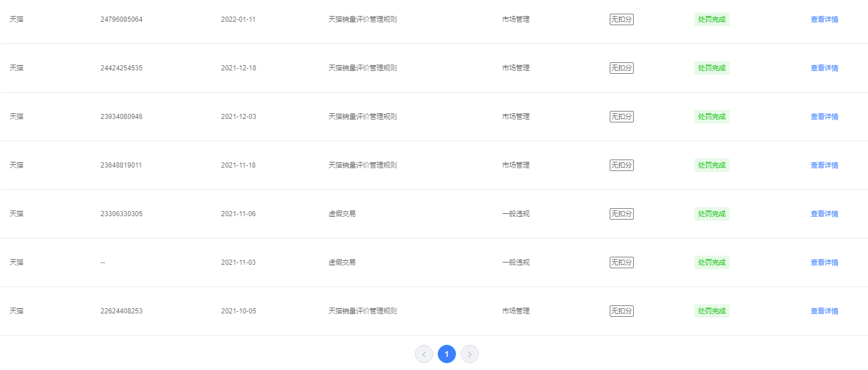Select the record number 24796085064

pos(122,19)
